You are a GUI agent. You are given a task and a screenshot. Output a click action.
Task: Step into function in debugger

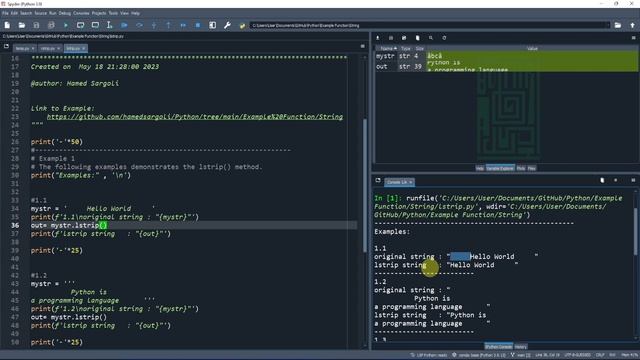pyautogui.click(x=154, y=25)
